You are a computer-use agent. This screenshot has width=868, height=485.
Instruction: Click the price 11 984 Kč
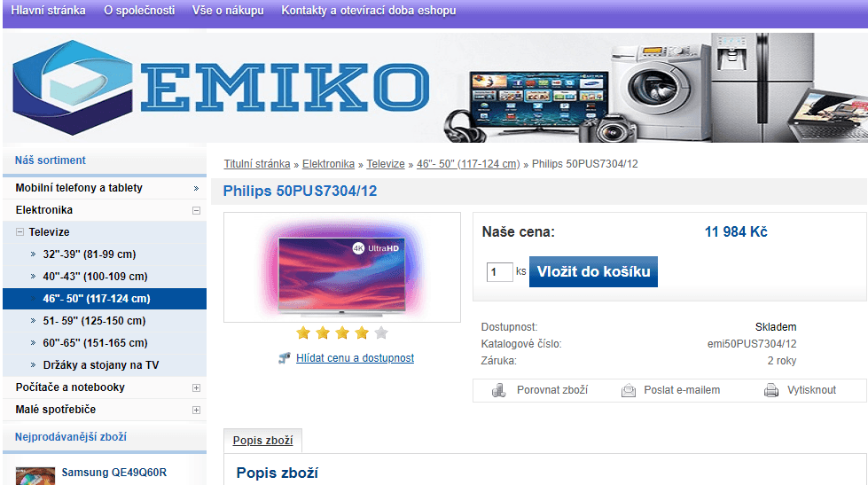[736, 232]
